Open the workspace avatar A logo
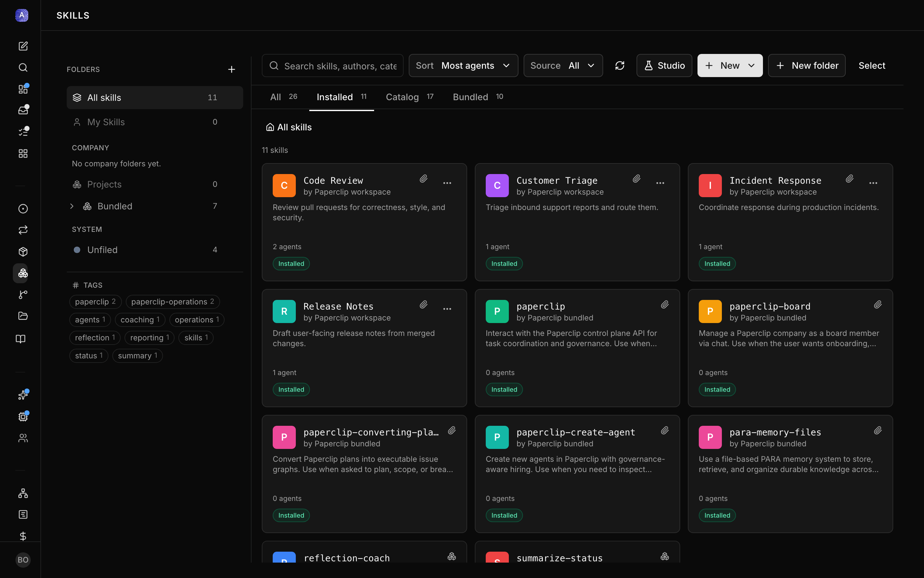The image size is (924, 578). pos(22,15)
